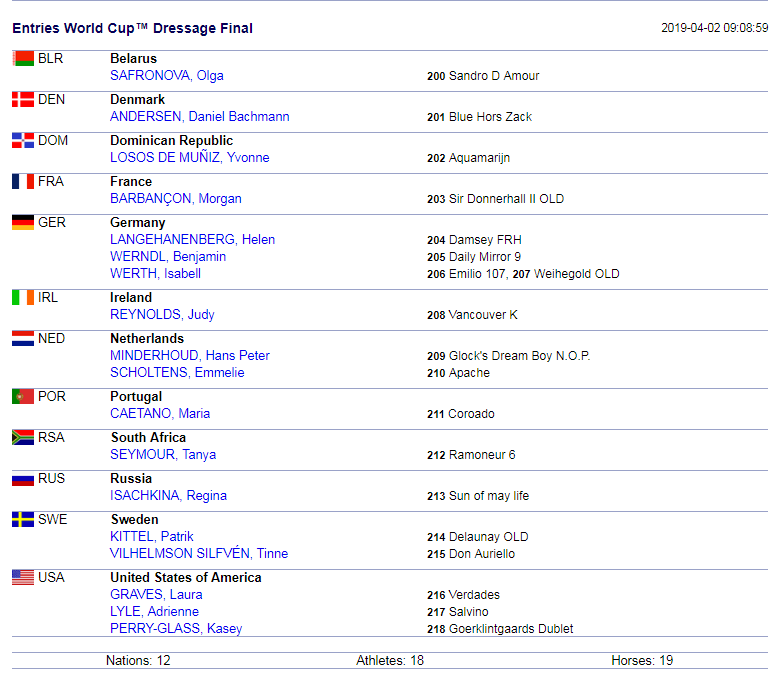781x676 pixels.
Task: Select SEYMOUR, Tanya link
Action: (163, 455)
